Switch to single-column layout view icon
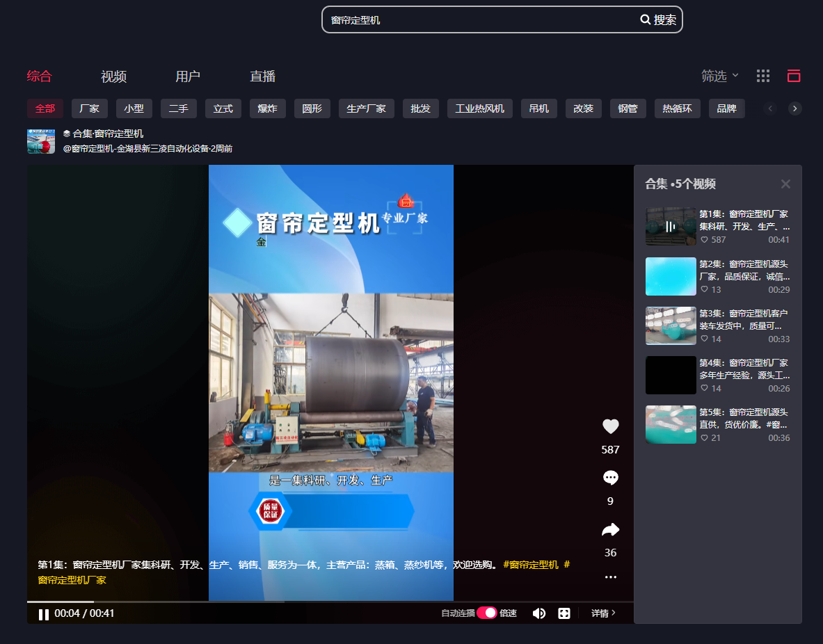This screenshot has height=644, width=823. click(794, 76)
